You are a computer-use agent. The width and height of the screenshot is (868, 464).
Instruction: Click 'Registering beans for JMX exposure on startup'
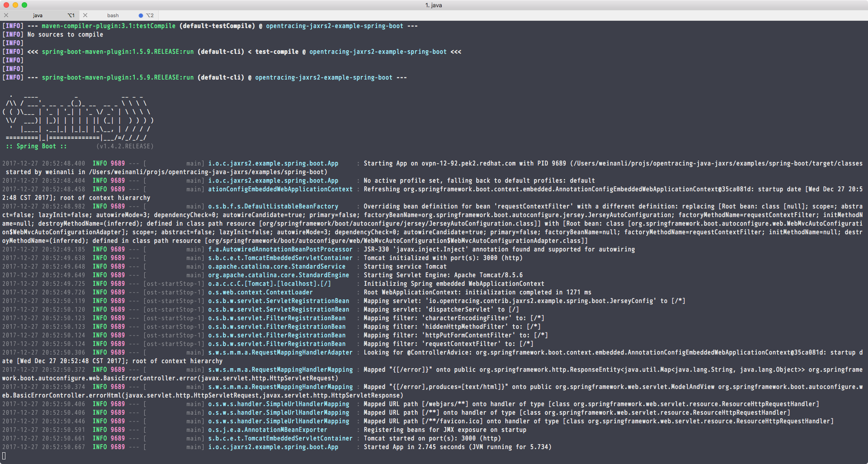(445, 430)
